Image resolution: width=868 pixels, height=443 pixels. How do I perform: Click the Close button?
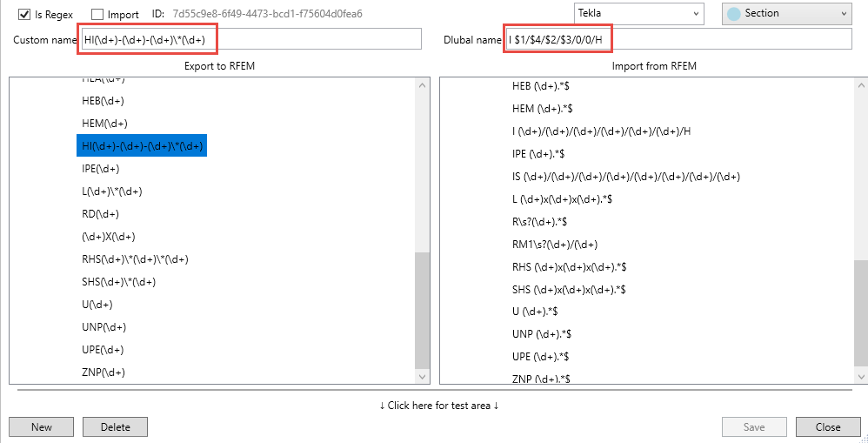(828, 427)
